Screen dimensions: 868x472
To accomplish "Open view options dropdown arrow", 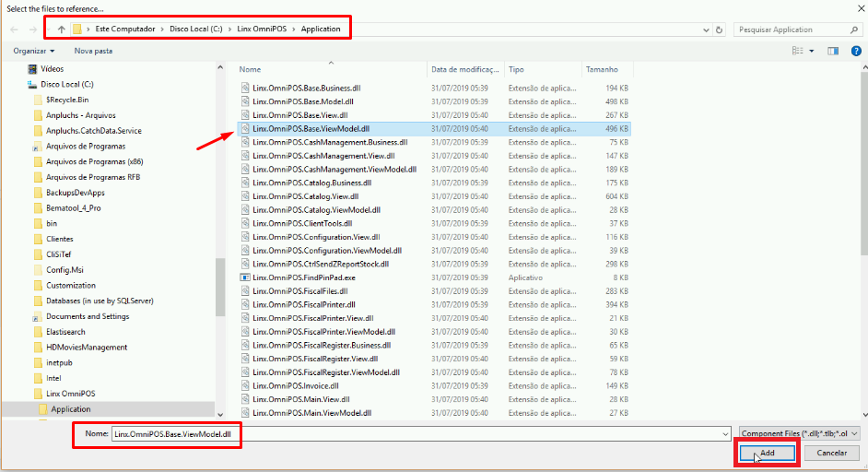I will click(x=812, y=51).
